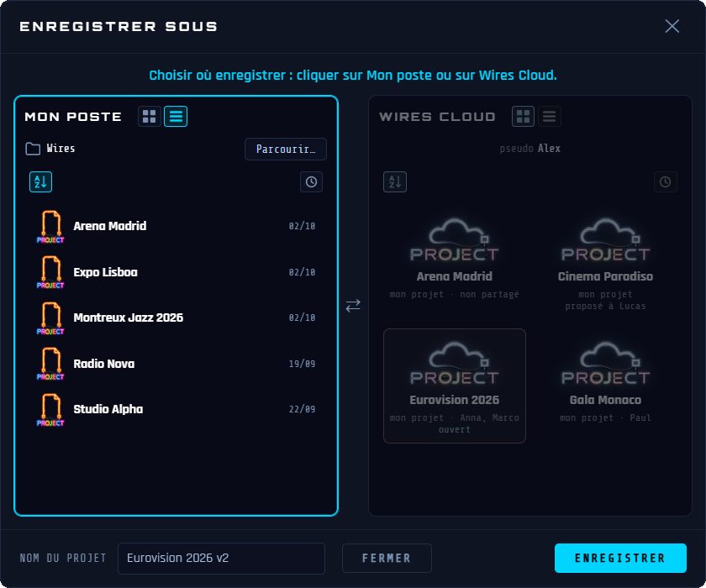Click the pseudo Alex account label
706x588 pixels.
pos(530,149)
